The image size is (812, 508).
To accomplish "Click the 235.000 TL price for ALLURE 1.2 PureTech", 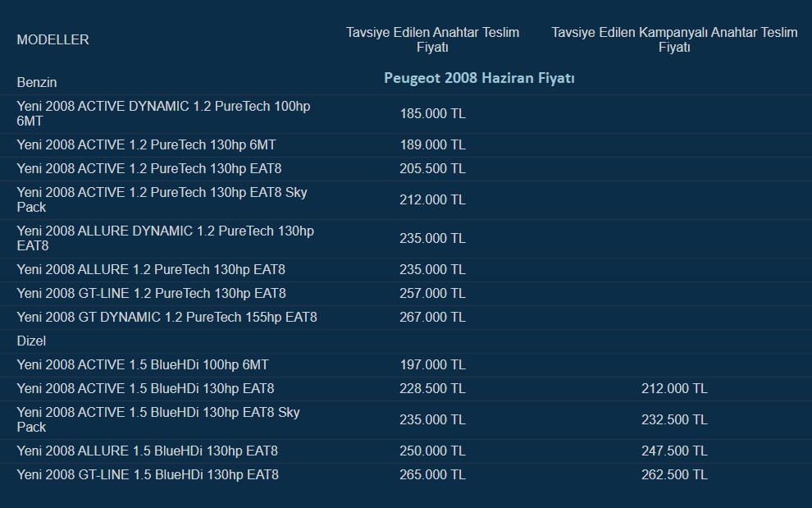I will click(x=432, y=269).
